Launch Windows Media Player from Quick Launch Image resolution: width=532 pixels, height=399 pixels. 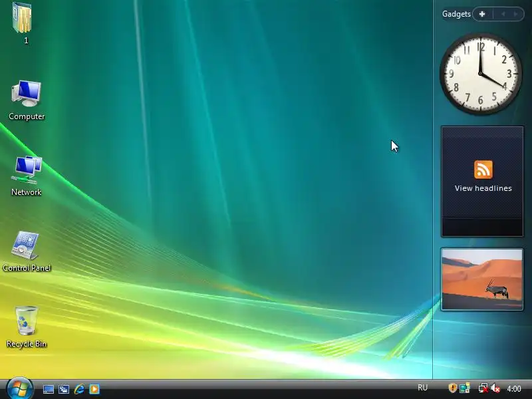[x=94, y=389]
